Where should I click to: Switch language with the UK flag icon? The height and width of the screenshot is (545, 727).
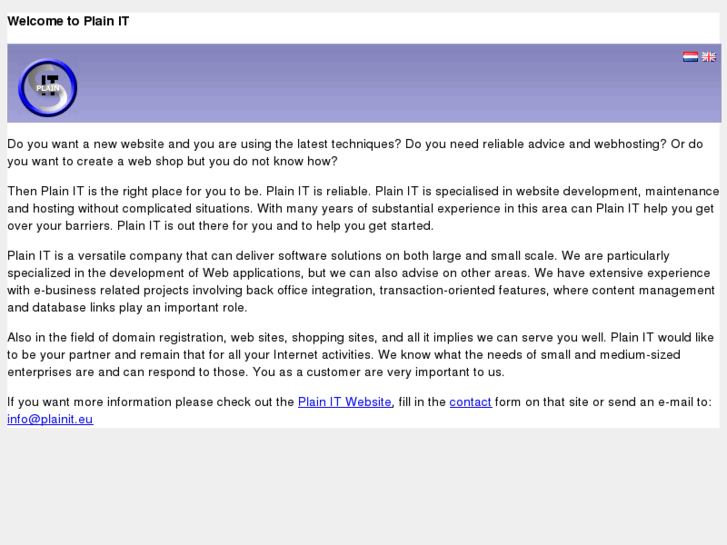point(708,57)
